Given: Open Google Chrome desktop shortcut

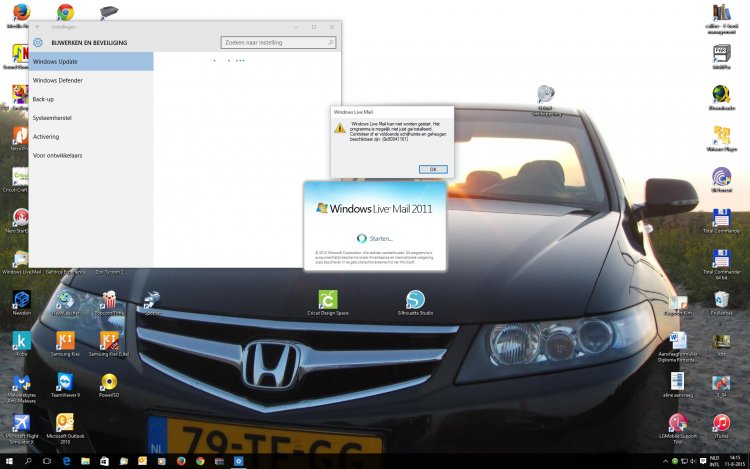Looking at the screenshot, I should point(65,13).
